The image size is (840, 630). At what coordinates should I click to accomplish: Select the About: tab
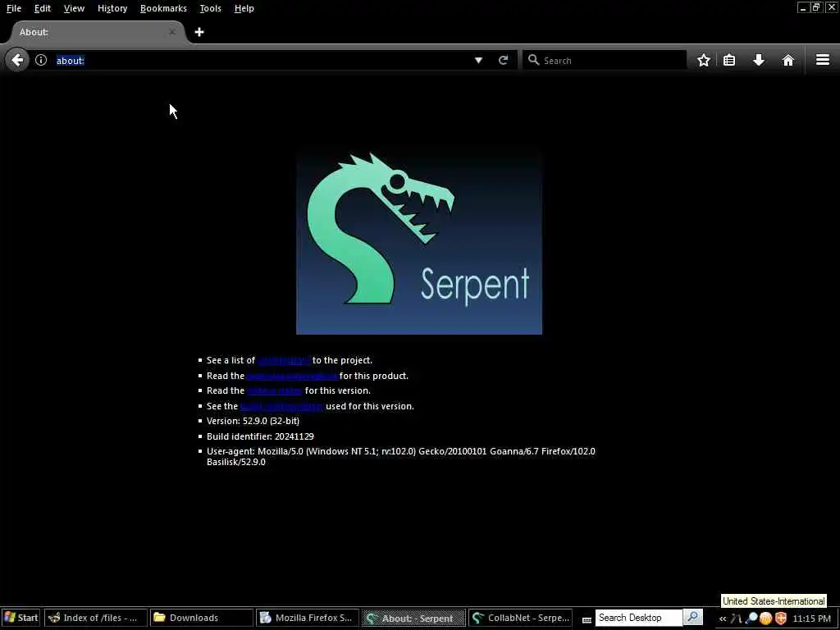point(97,32)
